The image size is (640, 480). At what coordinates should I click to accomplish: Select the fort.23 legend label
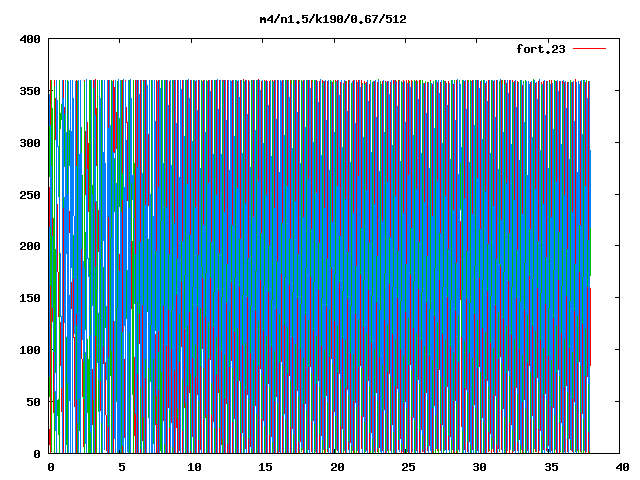click(x=541, y=49)
